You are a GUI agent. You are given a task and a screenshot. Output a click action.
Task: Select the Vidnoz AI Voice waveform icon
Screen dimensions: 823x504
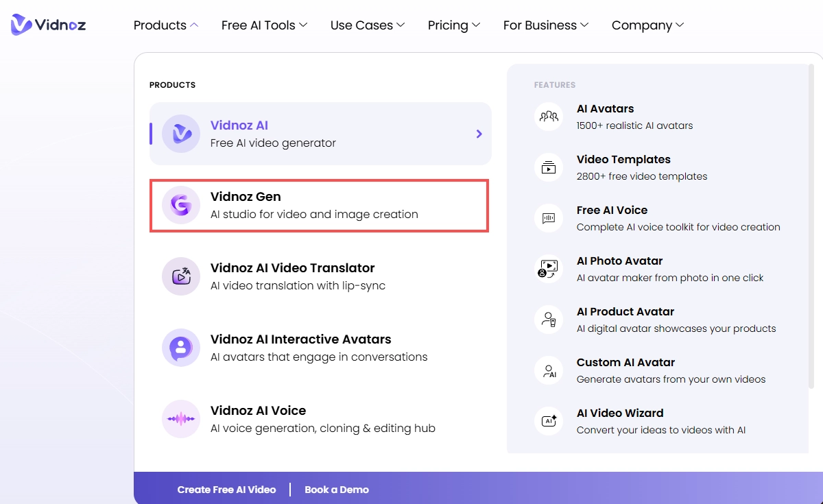(x=180, y=418)
